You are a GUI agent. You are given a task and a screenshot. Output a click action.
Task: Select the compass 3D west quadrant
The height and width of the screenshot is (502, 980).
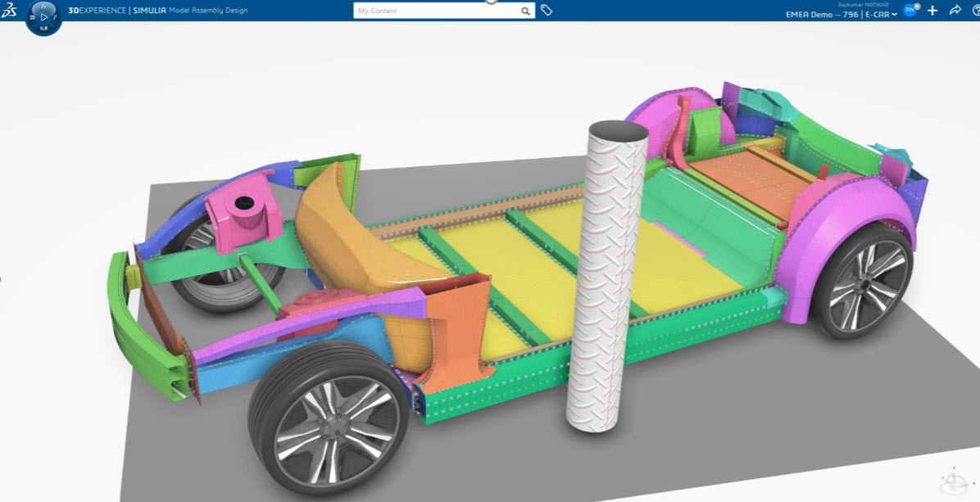click(32, 16)
